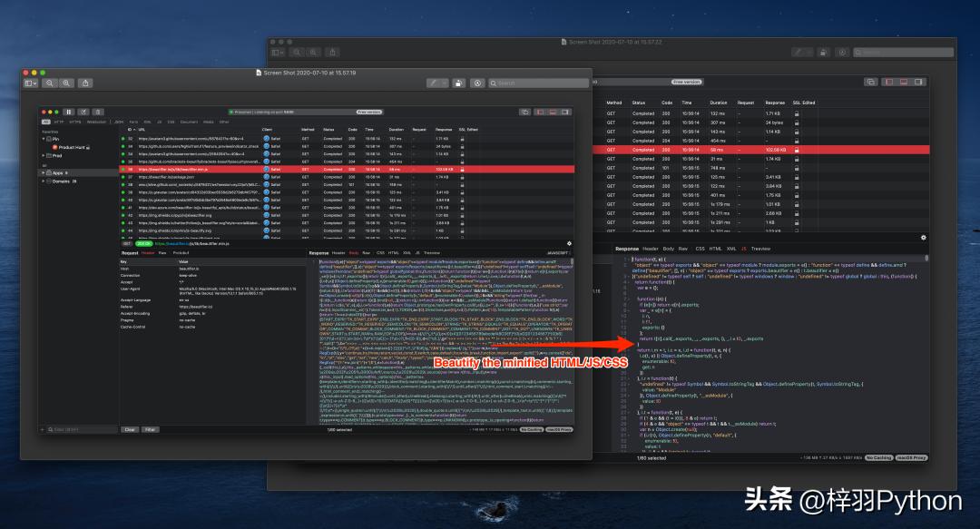Open new window icon in front Proxyman toolbar
This screenshot has height=529, width=980.
[x=525, y=112]
